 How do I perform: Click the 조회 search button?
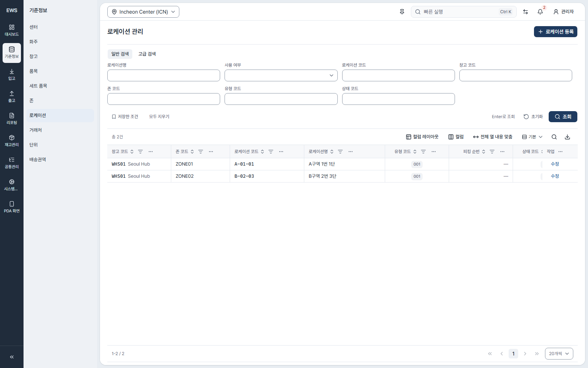click(x=563, y=117)
